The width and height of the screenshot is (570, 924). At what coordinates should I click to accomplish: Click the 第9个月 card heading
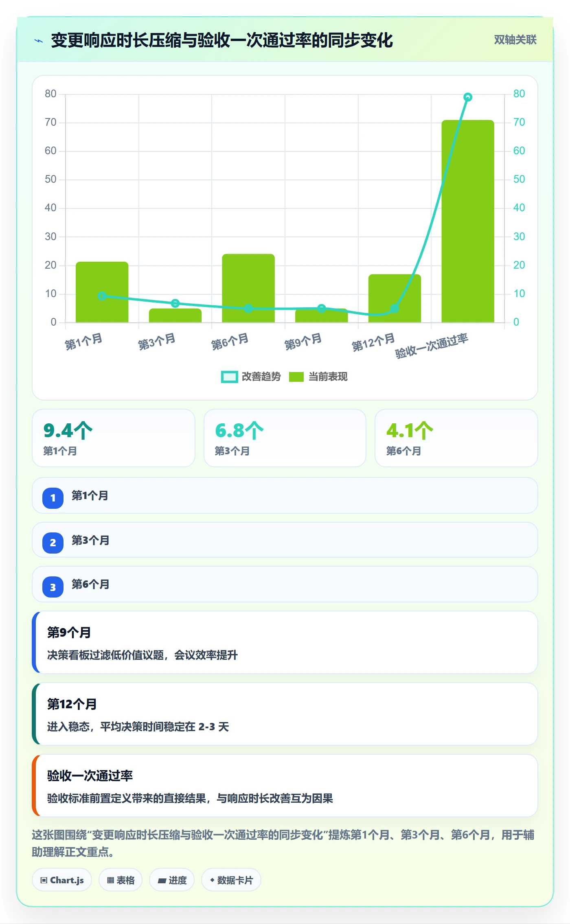(69, 633)
